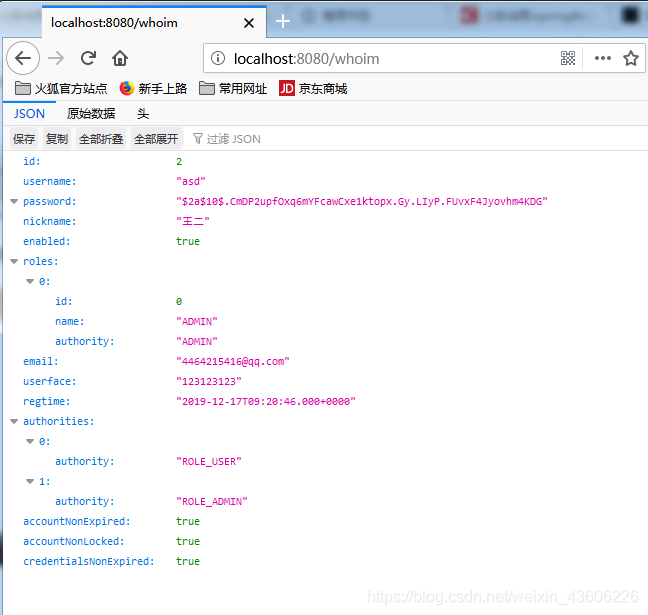Click the roles item id value 0

click(x=179, y=302)
